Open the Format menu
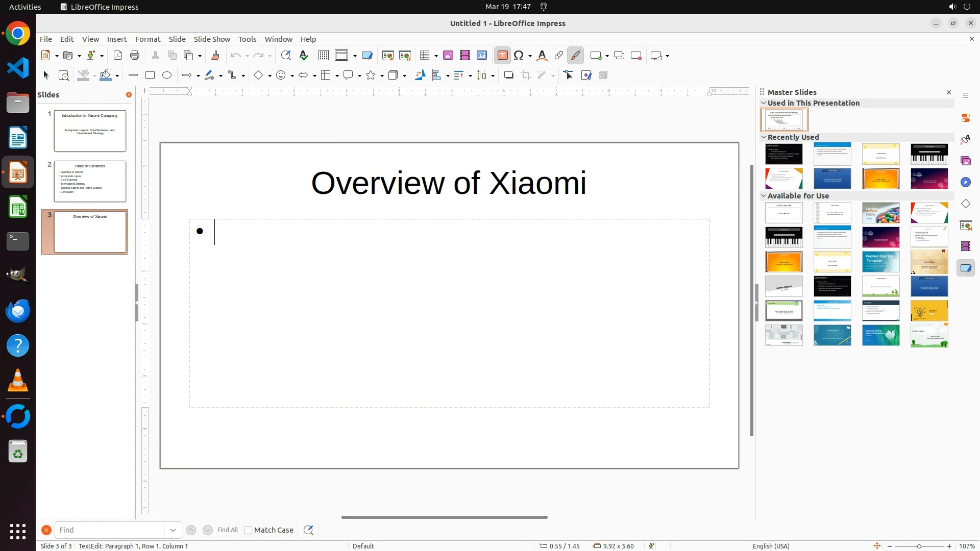 pyautogui.click(x=148, y=39)
